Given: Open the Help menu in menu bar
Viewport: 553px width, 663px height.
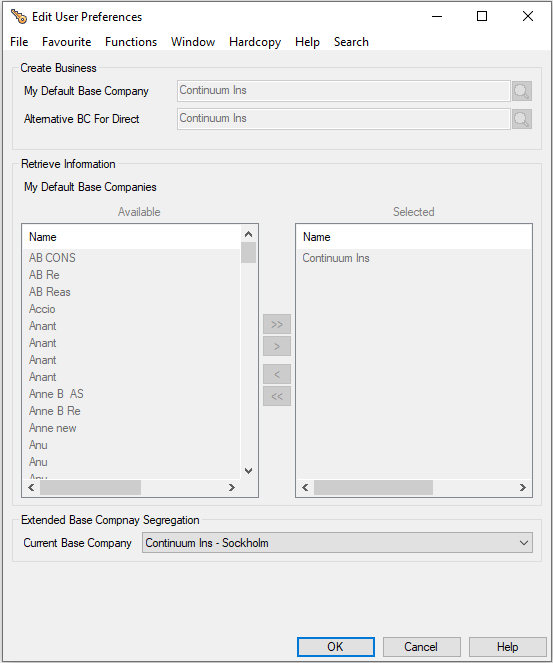Looking at the screenshot, I should pos(307,42).
